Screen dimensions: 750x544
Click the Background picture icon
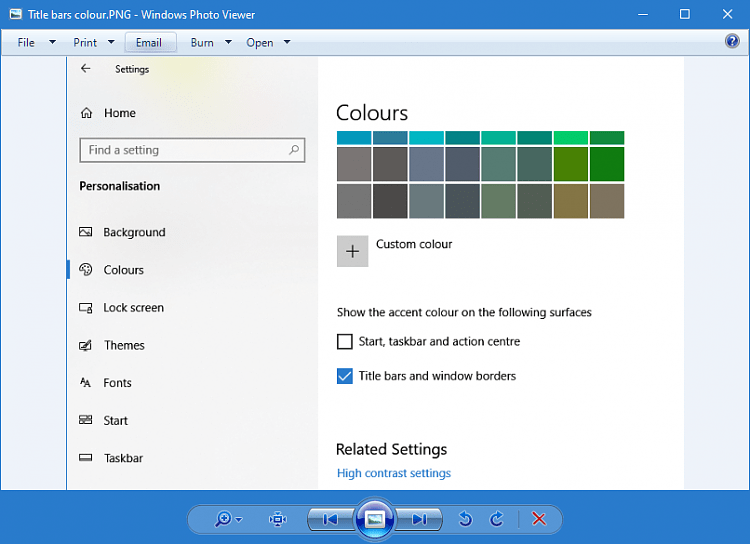coord(86,232)
